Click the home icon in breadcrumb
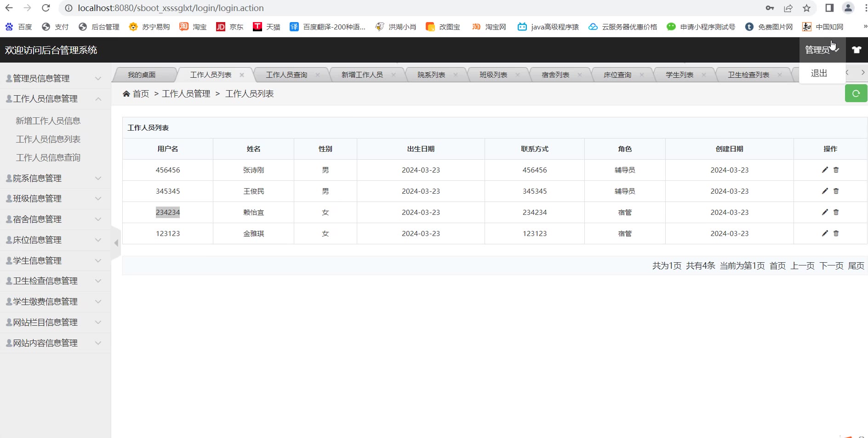The height and width of the screenshot is (438, 868). pos(126,94)
